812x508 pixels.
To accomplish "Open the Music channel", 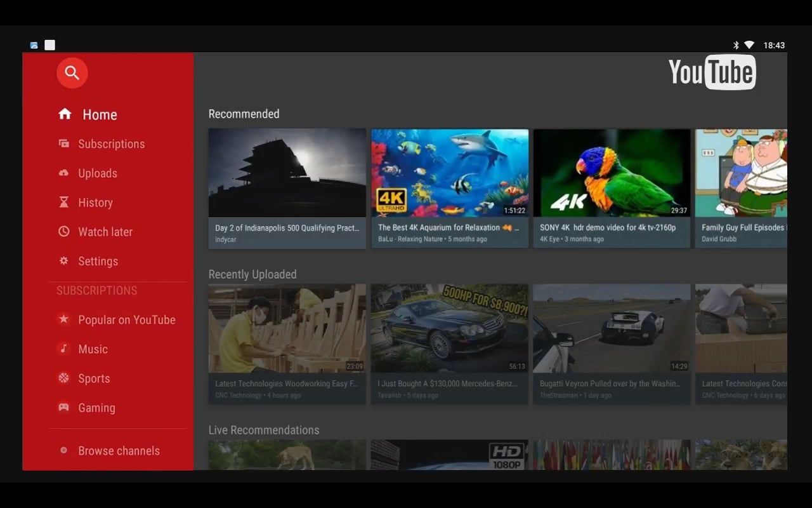I will [93, 349].
